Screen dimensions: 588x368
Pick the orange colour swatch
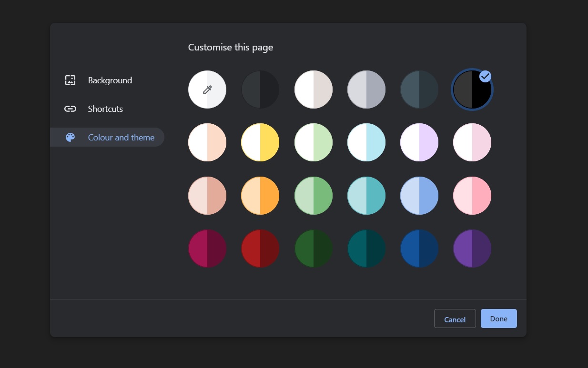pyautogui.click(x=260, y=196)
